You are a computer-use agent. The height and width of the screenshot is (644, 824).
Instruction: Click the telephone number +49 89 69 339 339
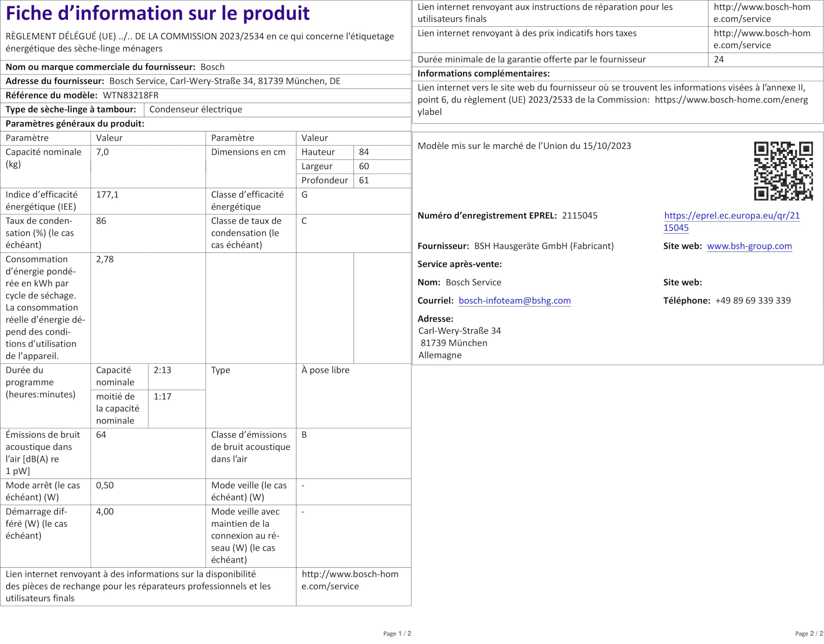(753, 300)
